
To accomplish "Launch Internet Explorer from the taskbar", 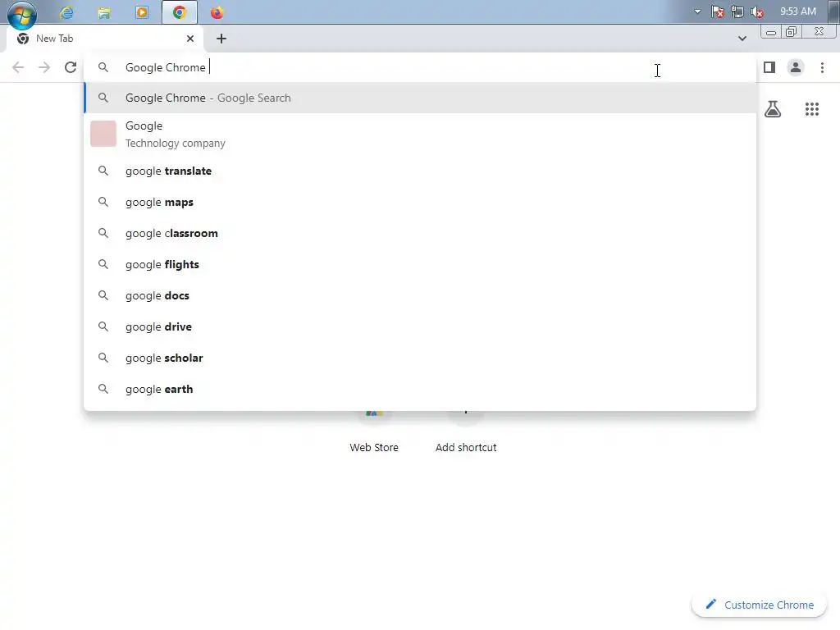I will [x=67, y=12].
